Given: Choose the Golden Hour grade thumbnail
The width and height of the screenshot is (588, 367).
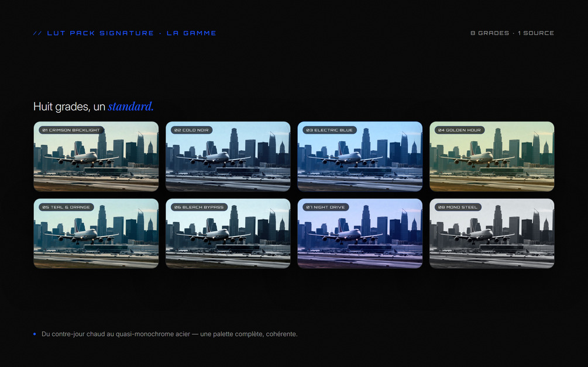Looking at the screenshot, I should tap(492, 156).
